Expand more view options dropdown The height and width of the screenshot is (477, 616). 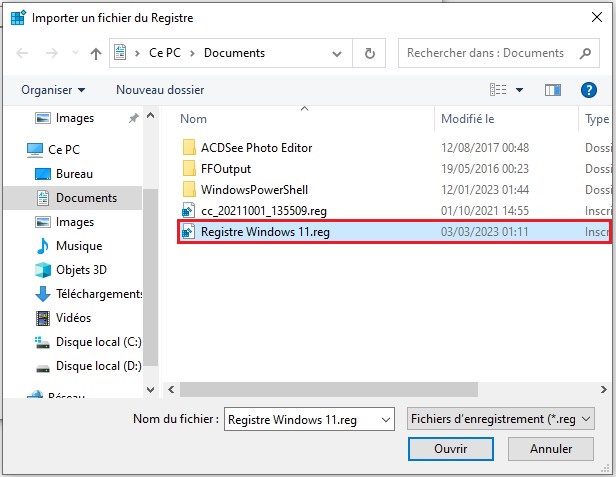coord(519,90)
